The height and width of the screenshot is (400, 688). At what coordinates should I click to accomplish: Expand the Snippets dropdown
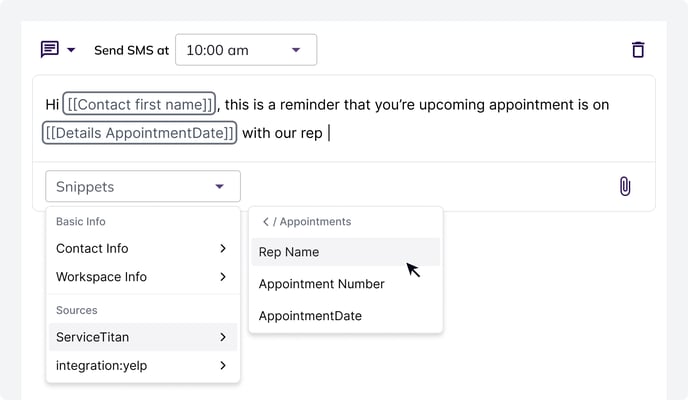coord(142,187)
